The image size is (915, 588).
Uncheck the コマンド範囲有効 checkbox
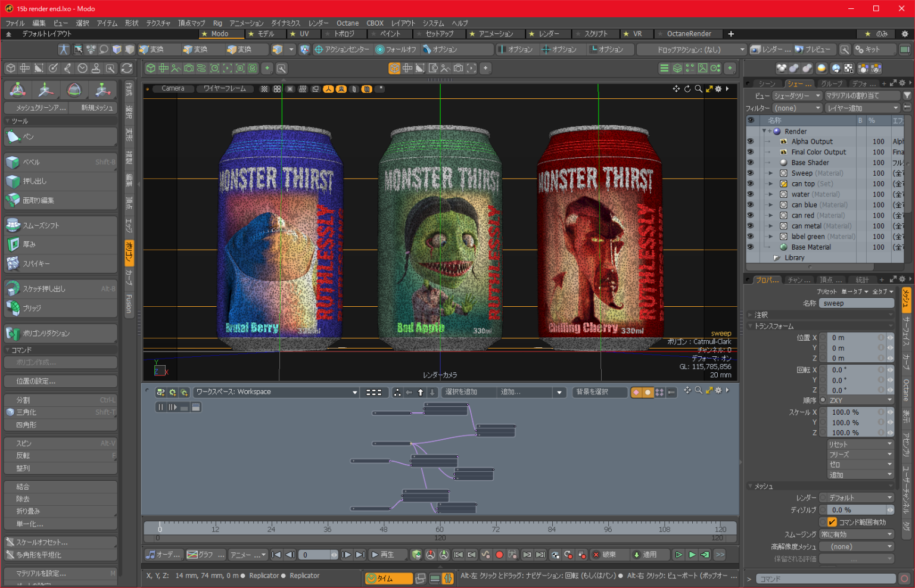pyautogui.click(x=831, y=521)
